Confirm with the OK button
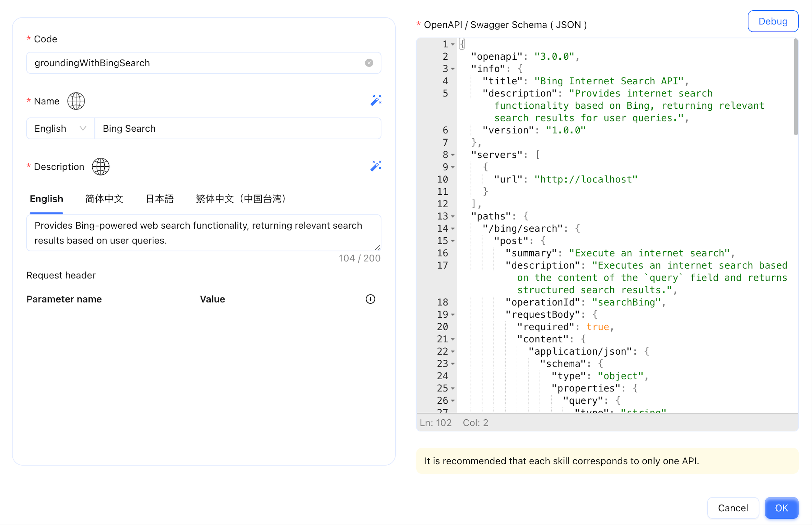The width and height of the screenshot is (812, 525). (x=781, y=508)
